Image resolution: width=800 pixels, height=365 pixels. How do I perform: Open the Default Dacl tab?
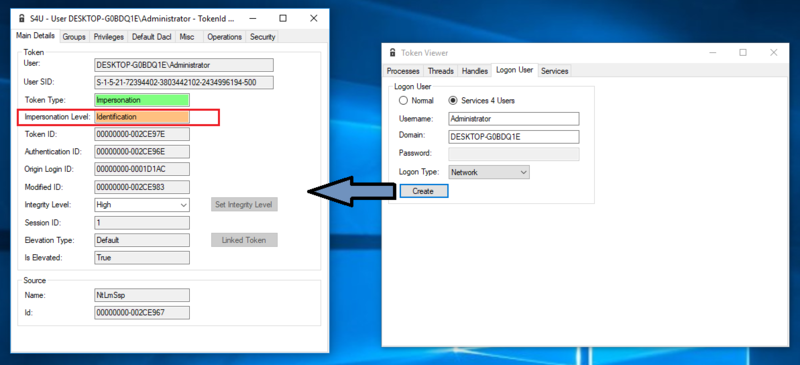(152, 37)
